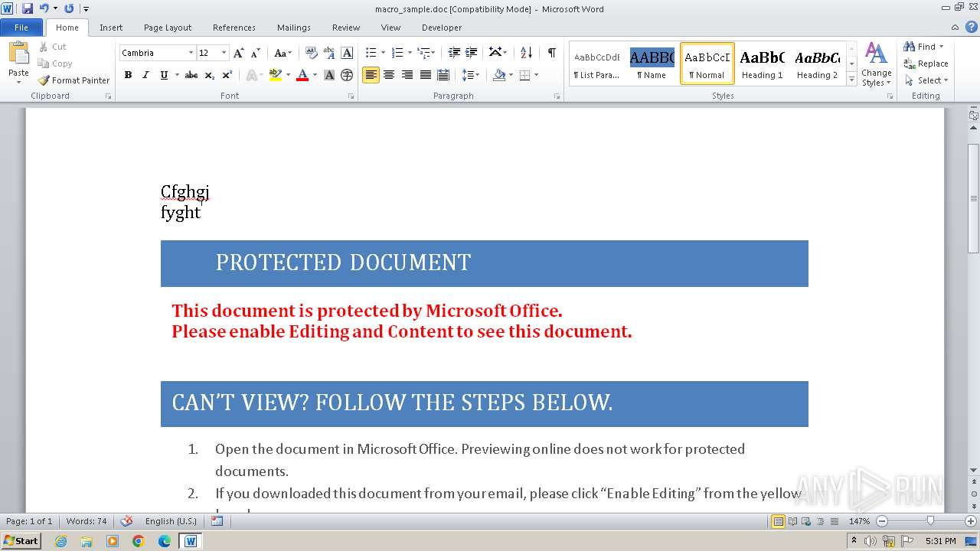
Task: Apply strikethrough formatting
Action: click(x=191, y=75)
